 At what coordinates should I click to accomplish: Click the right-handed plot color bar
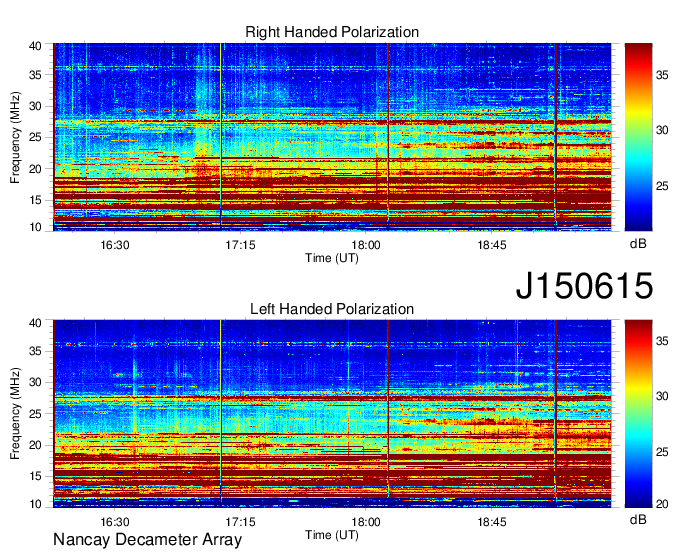pyautogui.click(x=638, y=137)
